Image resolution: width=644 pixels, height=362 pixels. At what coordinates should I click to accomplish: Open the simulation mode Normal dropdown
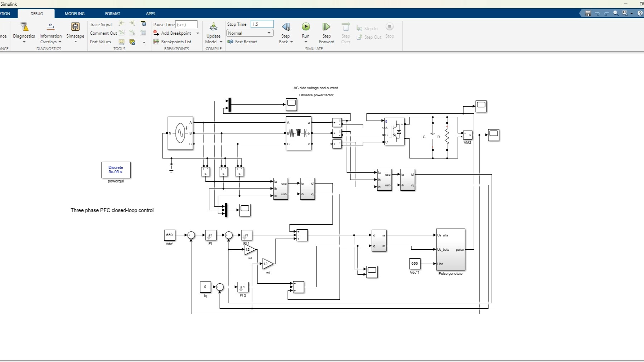268,33
